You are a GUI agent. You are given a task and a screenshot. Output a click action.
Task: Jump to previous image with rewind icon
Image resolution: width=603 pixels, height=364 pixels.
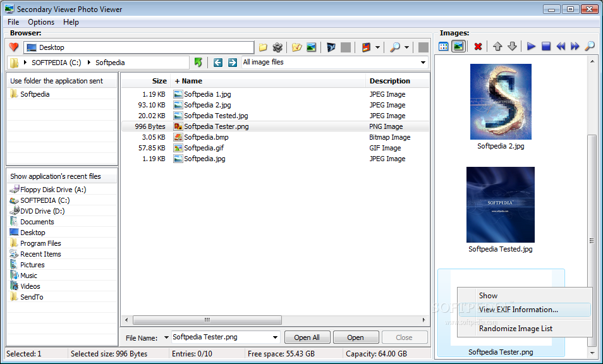561,47
